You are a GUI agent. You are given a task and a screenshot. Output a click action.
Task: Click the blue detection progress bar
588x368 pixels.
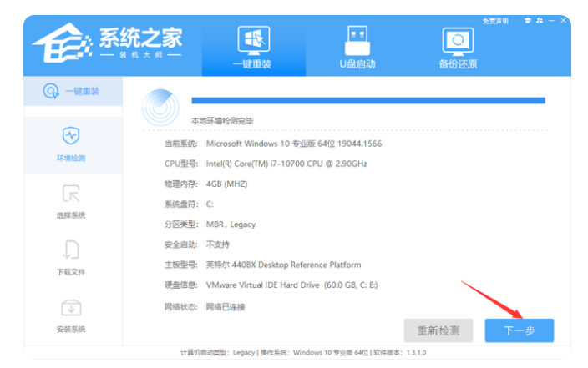(367, 100)
